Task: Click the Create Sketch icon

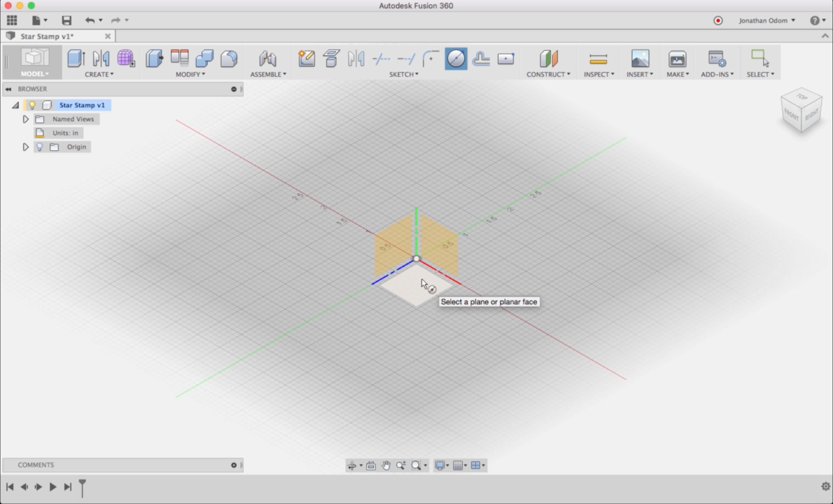Action: 306,58
